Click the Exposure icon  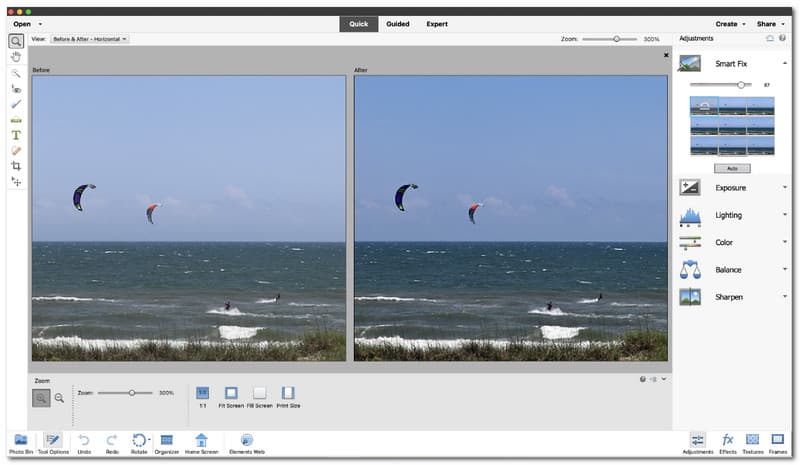pos(690,187)
